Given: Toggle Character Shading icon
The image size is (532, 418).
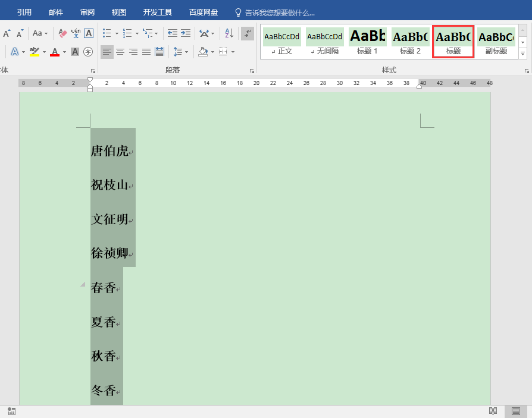Looking at the screenshot, I should 74,52.
